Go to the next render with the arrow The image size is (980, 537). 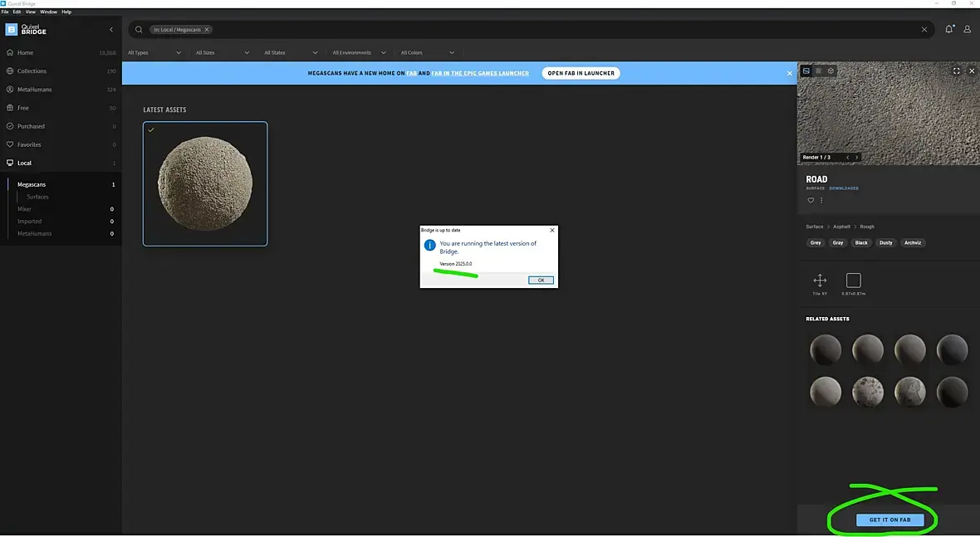856,158
